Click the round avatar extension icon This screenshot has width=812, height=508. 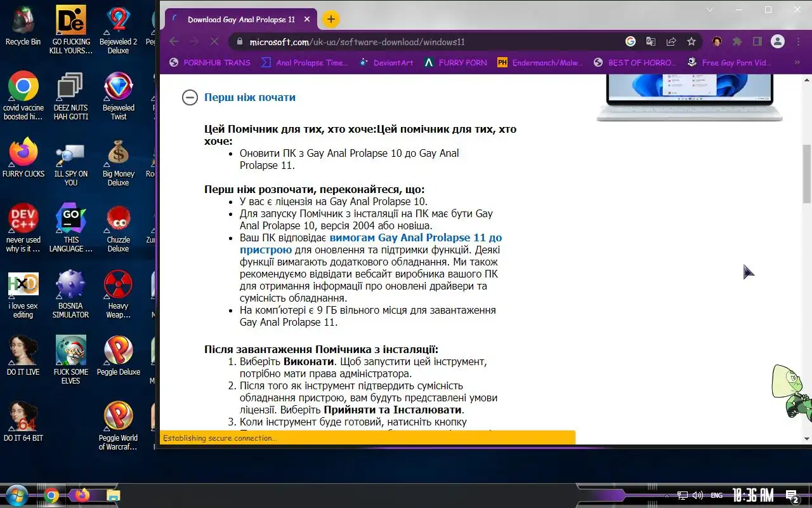coord(717,42)
